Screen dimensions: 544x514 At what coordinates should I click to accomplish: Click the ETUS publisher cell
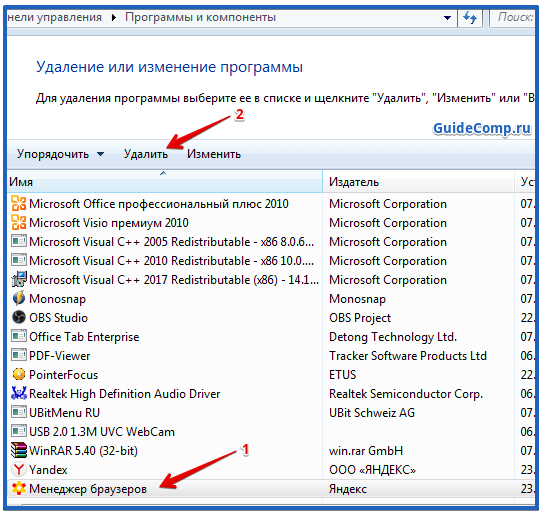pos(342,375)
